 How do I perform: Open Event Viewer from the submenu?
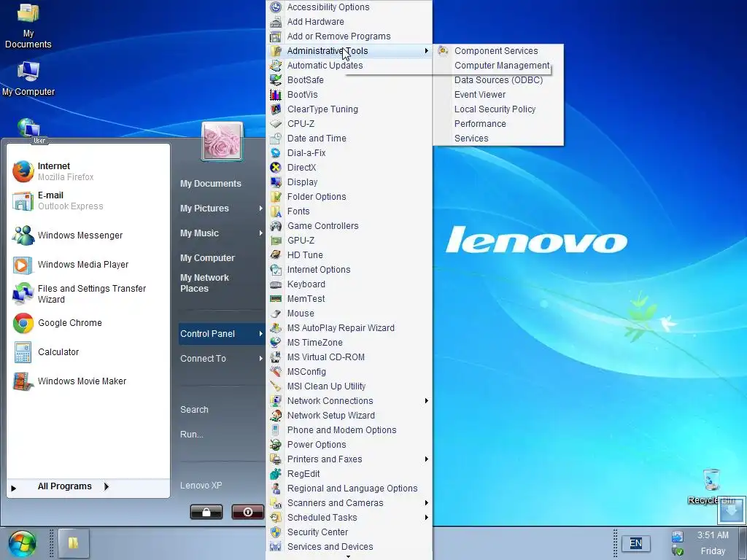(x=498, y=95)
